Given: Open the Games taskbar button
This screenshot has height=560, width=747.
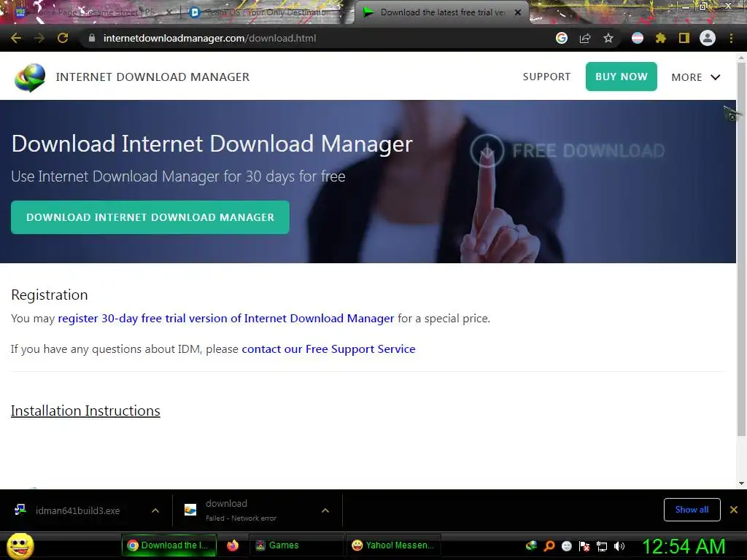Looking at the screenshot, I should pyautogui.click(x=296, y=545).
